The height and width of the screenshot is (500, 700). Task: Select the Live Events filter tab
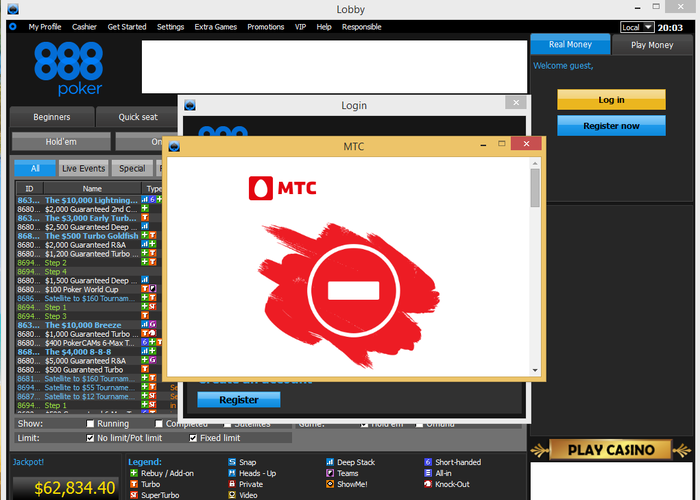(x=83, y=168)
